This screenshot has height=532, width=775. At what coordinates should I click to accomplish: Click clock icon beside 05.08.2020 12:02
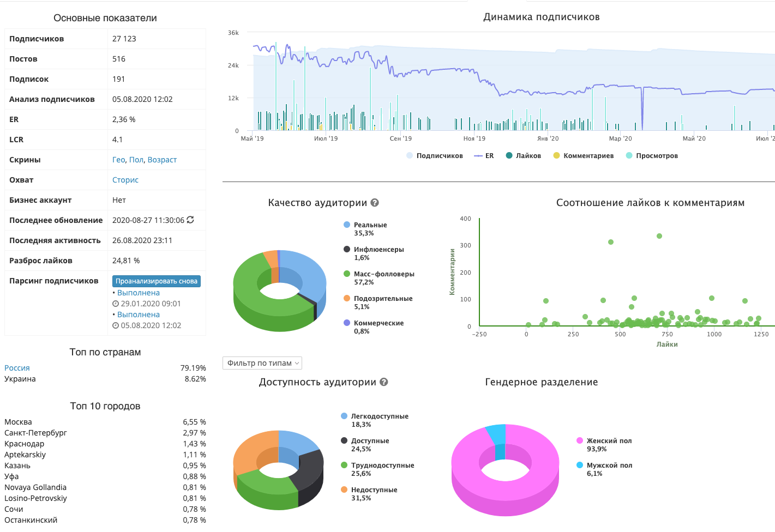(x=115, y=325)
